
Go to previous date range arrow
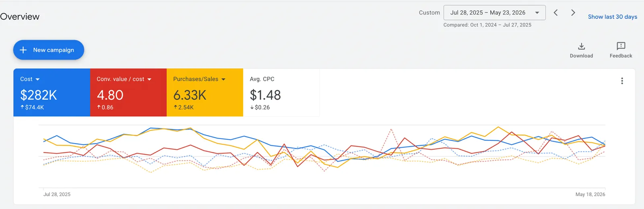[555, 12]
